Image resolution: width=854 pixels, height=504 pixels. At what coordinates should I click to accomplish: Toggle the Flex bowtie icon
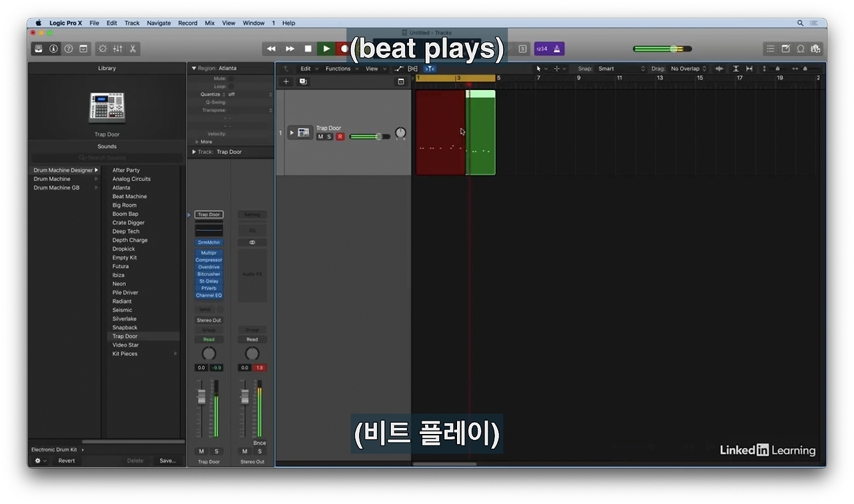[x=413, y=69]
